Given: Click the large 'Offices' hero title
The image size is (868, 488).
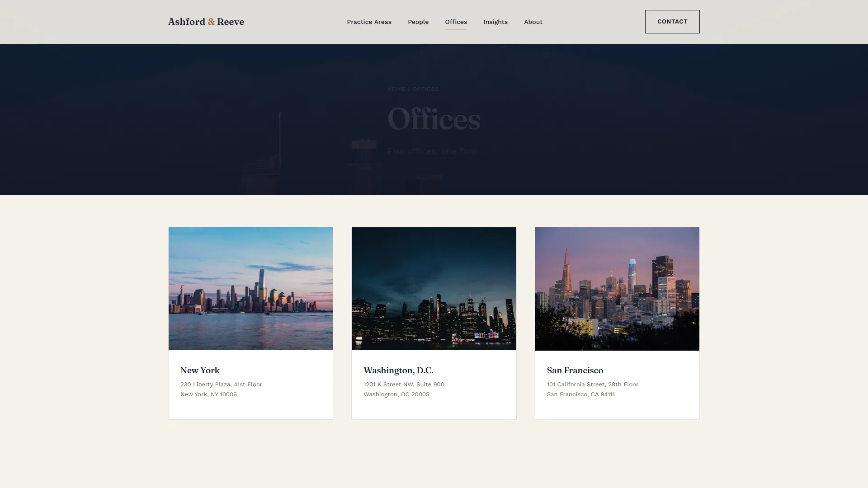Looking at the screenshot, I should (434, 119).
